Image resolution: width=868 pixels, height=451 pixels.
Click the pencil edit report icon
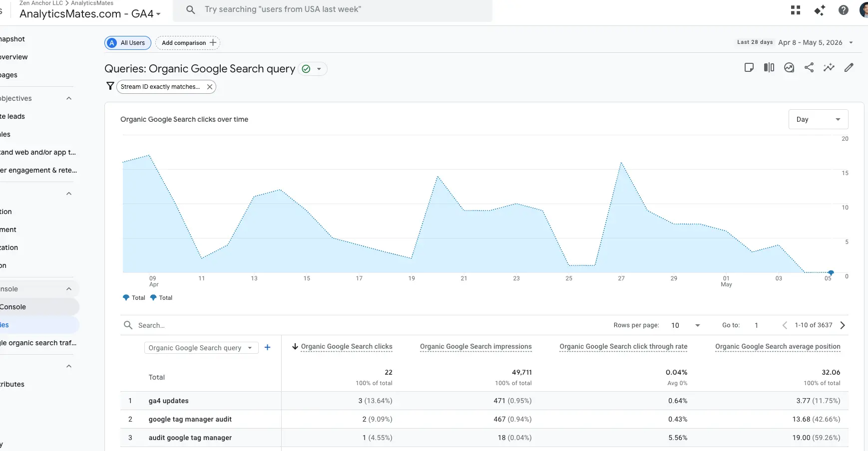(849, 67)
